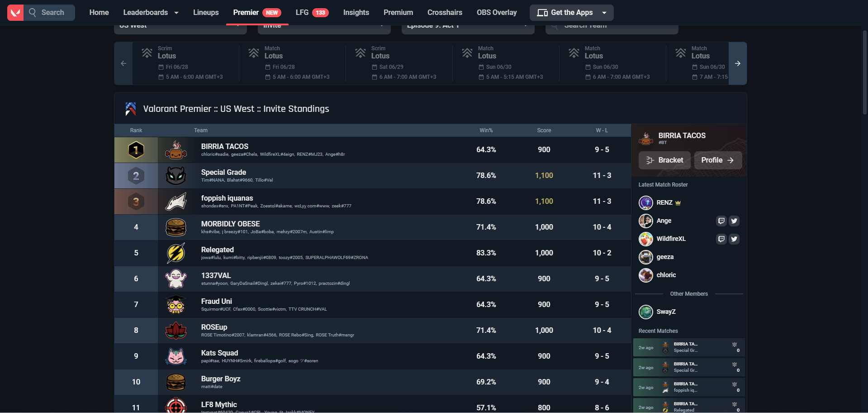Screen dimensions: 868x413
Task: Click Burger Boyz's 9 - 4 record
Action: click(x=602, y=382)
